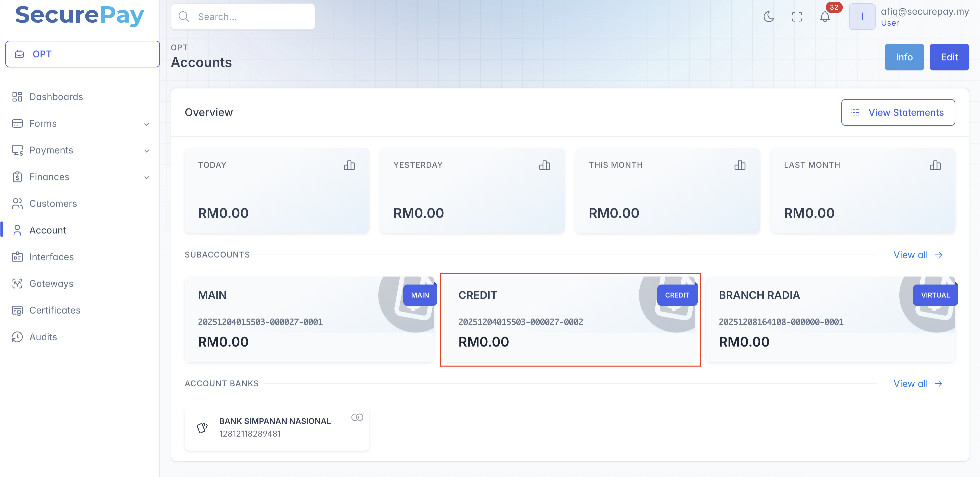This screenshot has height=477, width=980.
Task: Expand the Payments sidebar menu
Action: (x=81, y=150)
